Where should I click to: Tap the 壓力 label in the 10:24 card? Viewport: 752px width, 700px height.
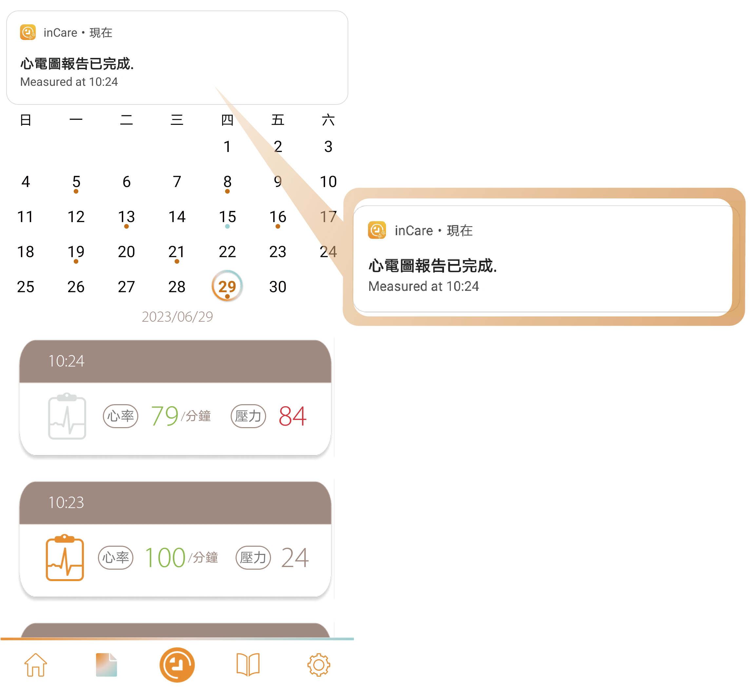click(x=248, y=416)
